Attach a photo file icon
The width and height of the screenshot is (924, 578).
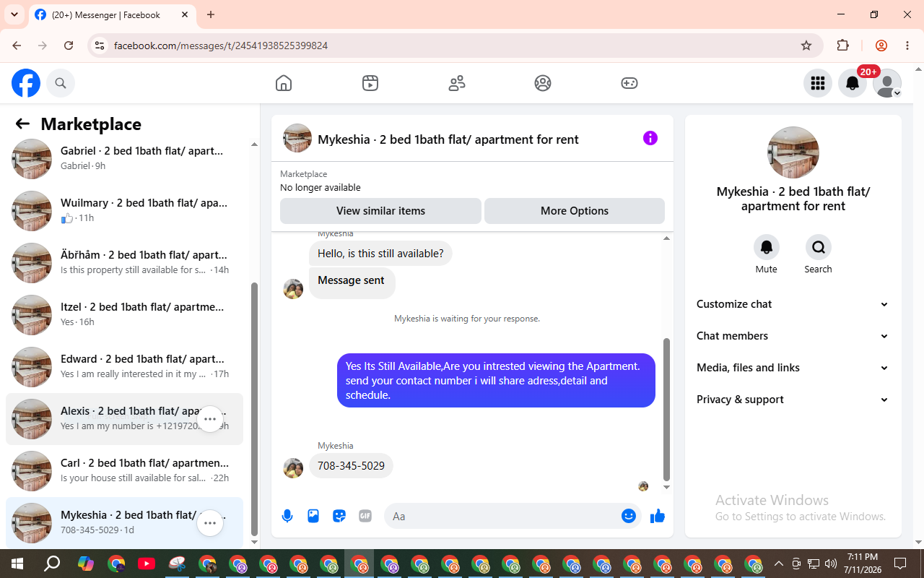[x=313, y=516]
